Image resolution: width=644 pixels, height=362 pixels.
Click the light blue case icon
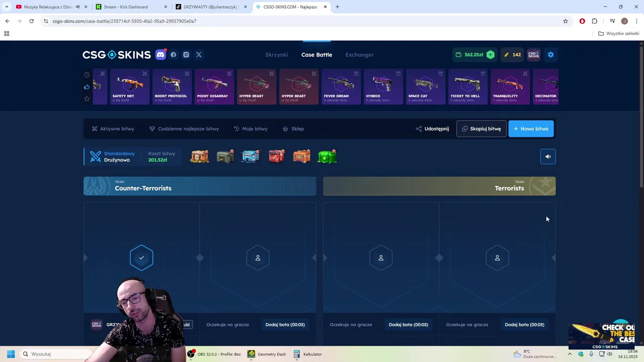tap(250, 156)
